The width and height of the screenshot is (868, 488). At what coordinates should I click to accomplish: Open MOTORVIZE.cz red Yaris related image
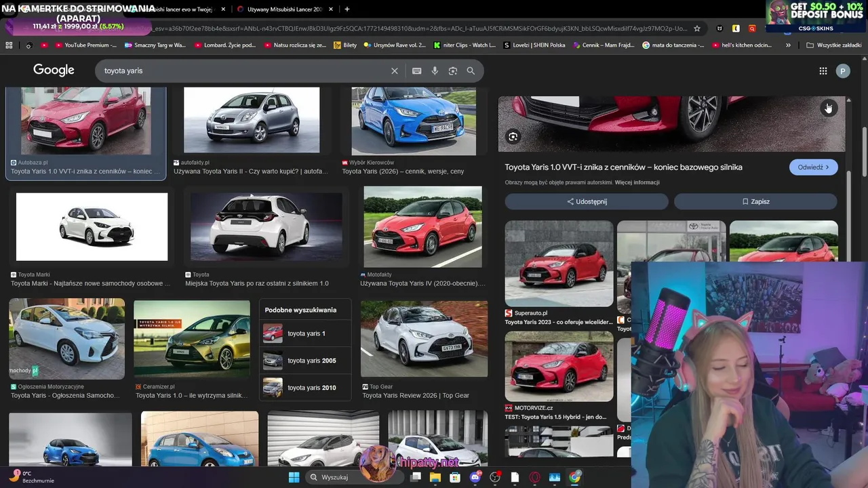(x=559, y=366)
